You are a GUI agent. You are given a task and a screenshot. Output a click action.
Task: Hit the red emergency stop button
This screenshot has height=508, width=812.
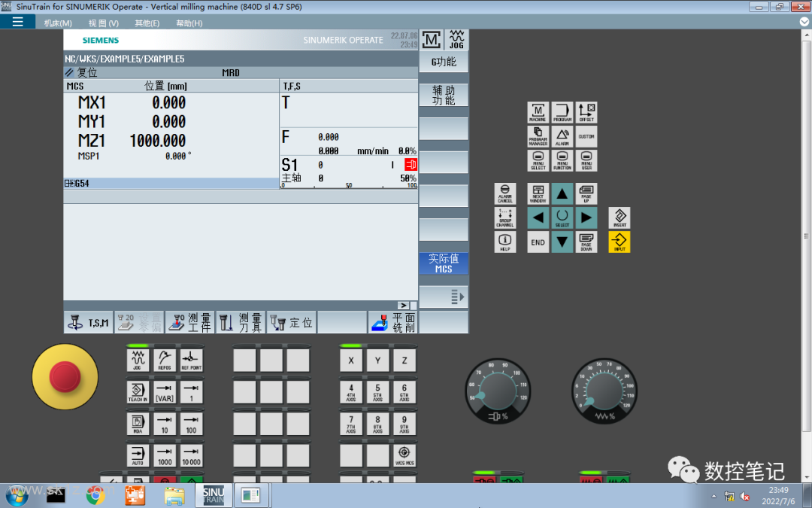(65, 377)
